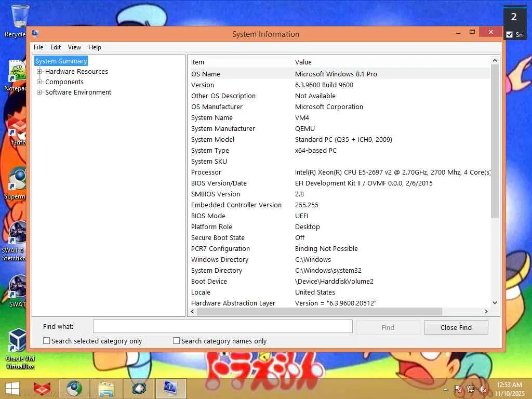532x399 pixels.
Task: Select the Boot Device row
Action: 339,281
